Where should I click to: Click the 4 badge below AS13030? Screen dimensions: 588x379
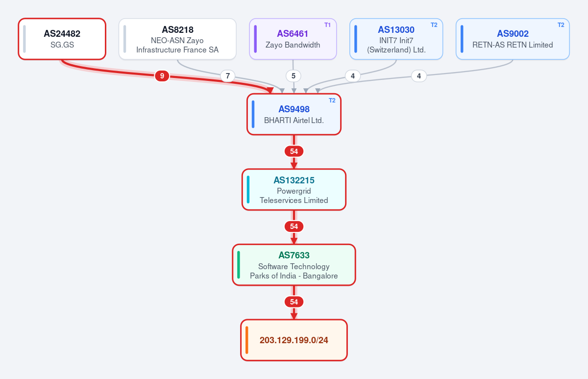point(353,76)
